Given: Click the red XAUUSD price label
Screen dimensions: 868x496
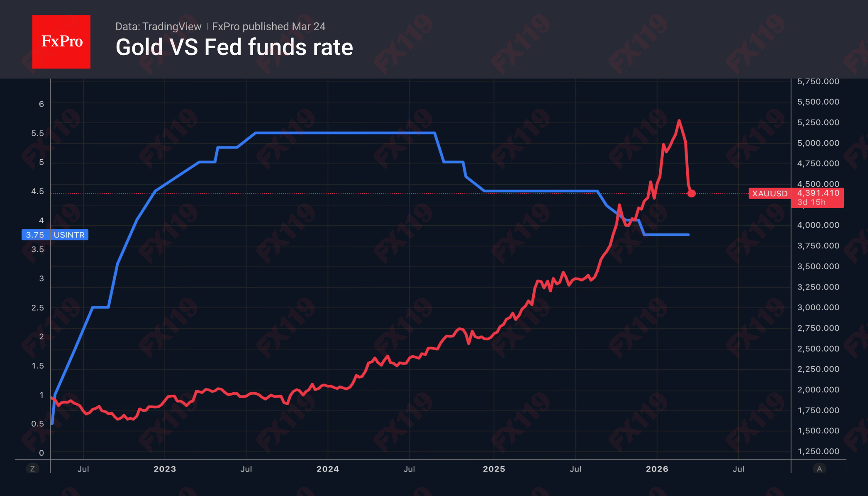Looking at the screenshot, I should tap(770, 194).
